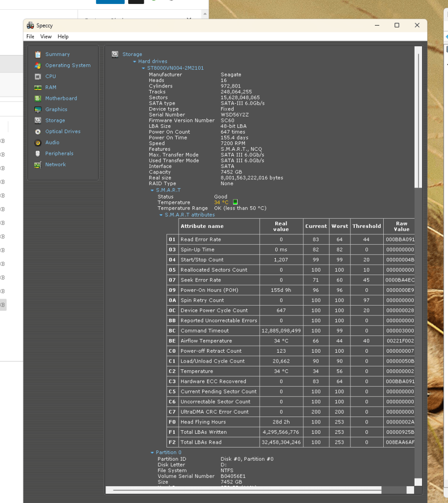The width and height of the screenshot is (448, 503).
Task: Collapse the ST8000VN004-2M2101 drive node
Action: click(144, 68)
